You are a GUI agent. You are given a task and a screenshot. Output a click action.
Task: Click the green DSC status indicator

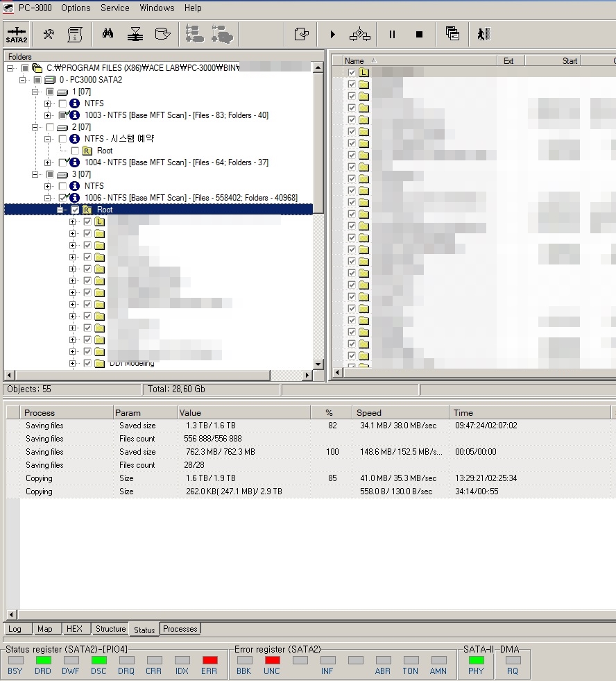(99, 660)
